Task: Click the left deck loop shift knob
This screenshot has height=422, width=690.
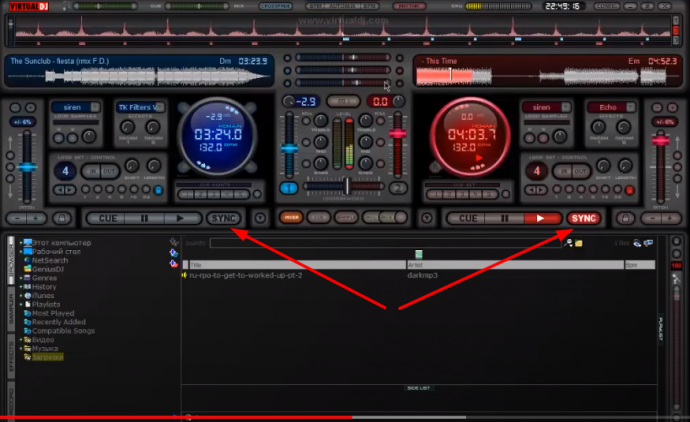Action: click(132, 165)
